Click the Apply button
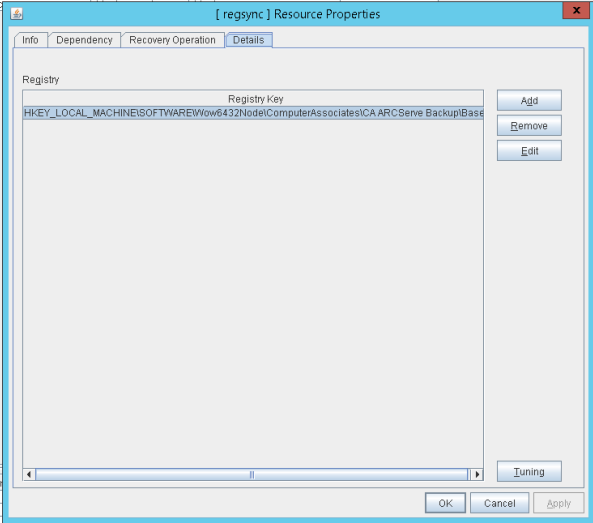The height and width of the screenshot is (523, 593). pyautogui.click(x=559, y=503)
